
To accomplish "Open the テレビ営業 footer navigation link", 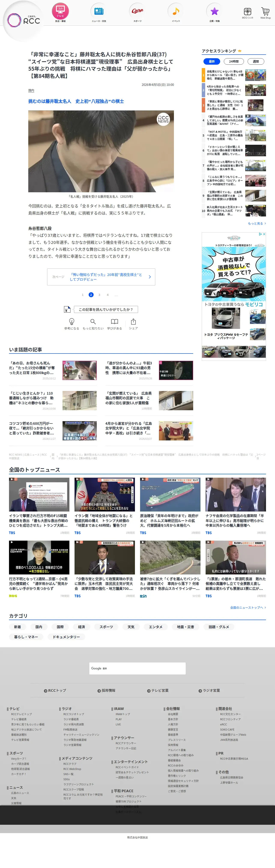I will click(158, 691).
